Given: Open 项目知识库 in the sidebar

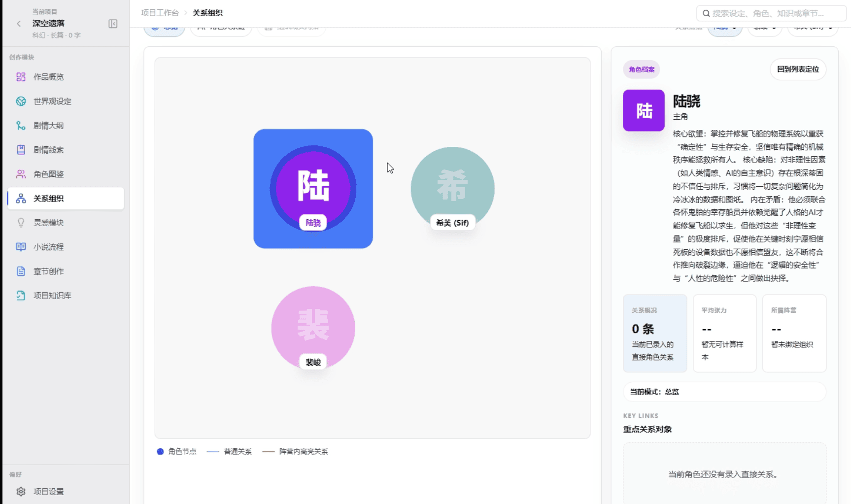Looking at the screenshot, I should [66, 296].
